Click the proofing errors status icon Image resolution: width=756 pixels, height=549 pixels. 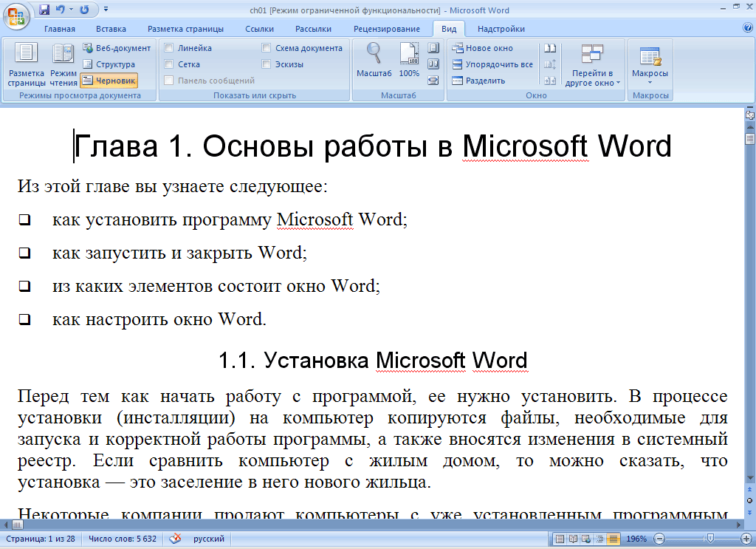[175, 539]
